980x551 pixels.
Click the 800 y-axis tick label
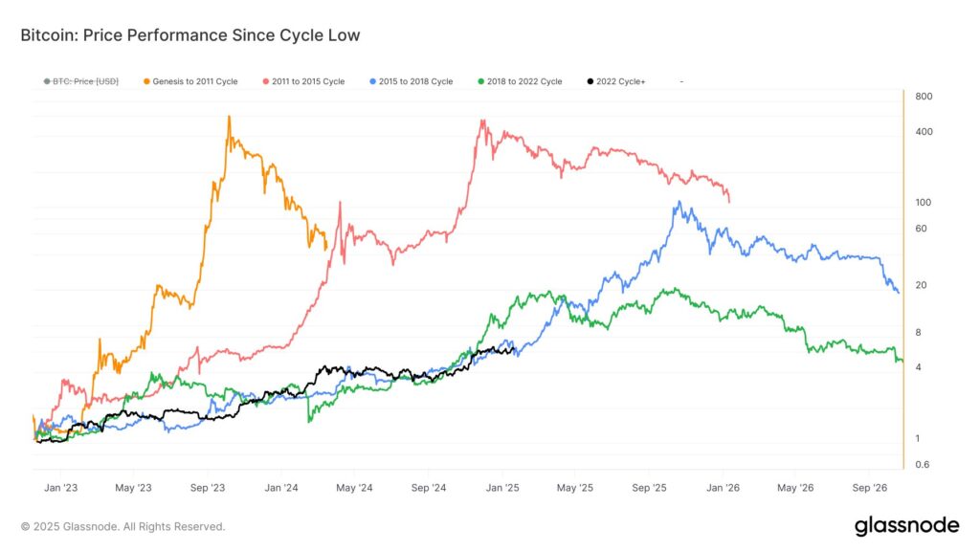(x=924, y=97)
